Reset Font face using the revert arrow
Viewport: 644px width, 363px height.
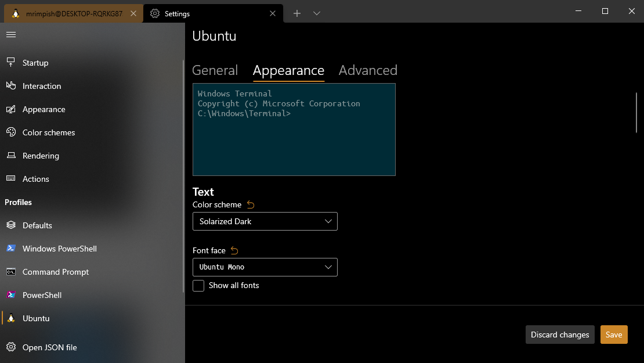pyautogui.click(x=234, y=250)
